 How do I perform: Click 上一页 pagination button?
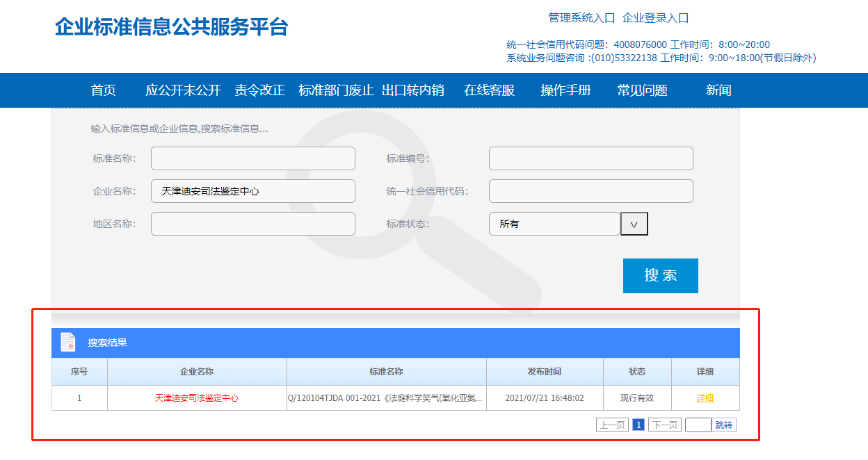(612, 425)
